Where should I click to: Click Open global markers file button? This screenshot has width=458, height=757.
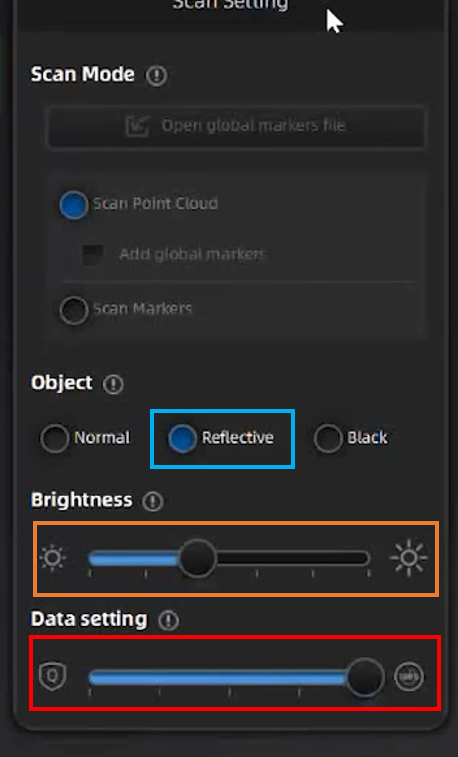tap(236, 126)
